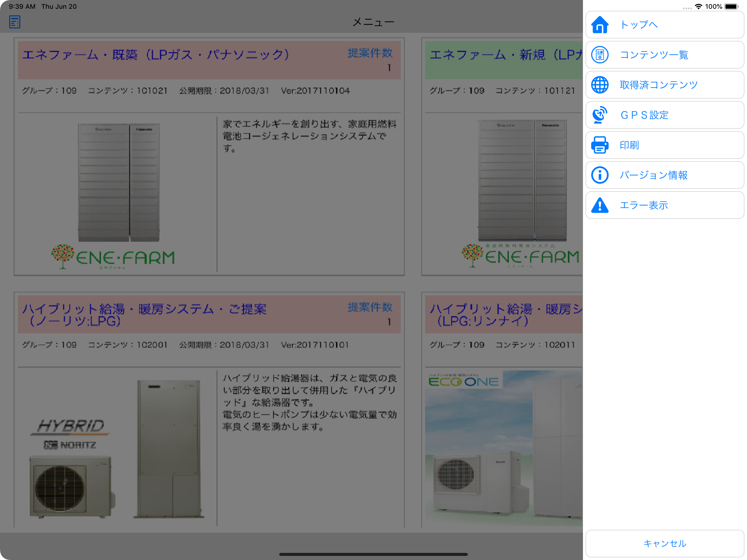Tap the home icon for トップへ
This screenshot has width=747, height=560.
(600, 25)
